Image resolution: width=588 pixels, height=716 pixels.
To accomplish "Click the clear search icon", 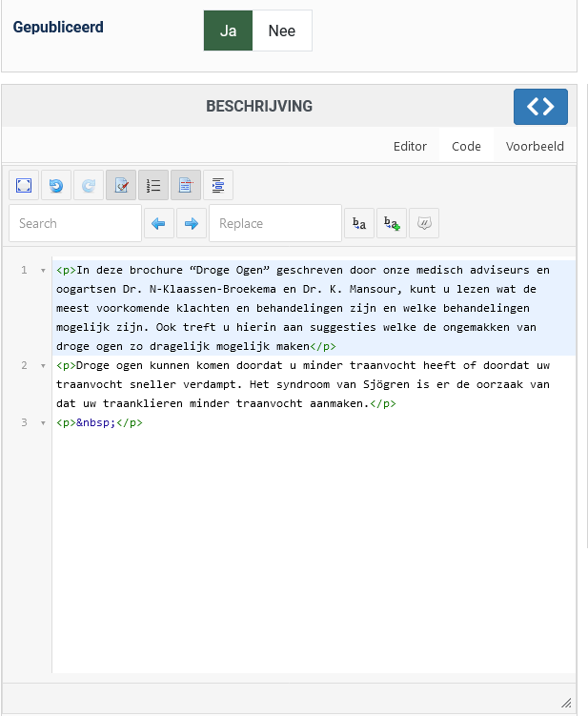I will click(424, 223).
